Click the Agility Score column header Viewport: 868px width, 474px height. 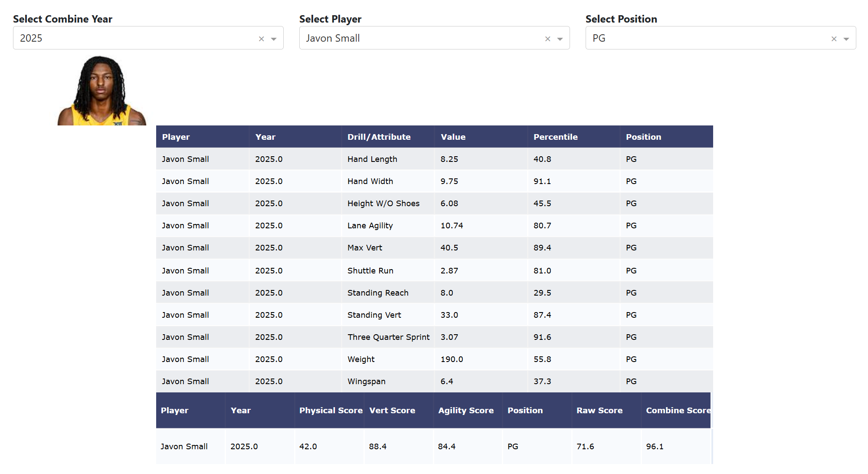point(466,410)
